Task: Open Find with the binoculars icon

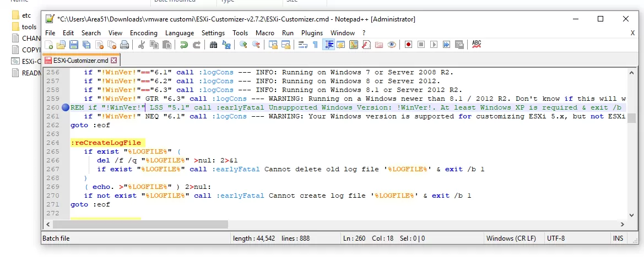Action: [x=213, y=45]
